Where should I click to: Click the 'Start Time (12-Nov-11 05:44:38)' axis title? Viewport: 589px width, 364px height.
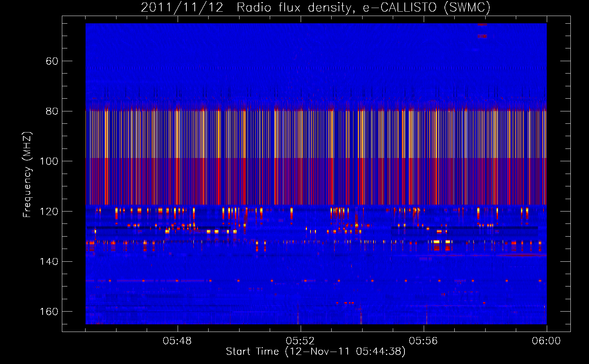point(316,352)
